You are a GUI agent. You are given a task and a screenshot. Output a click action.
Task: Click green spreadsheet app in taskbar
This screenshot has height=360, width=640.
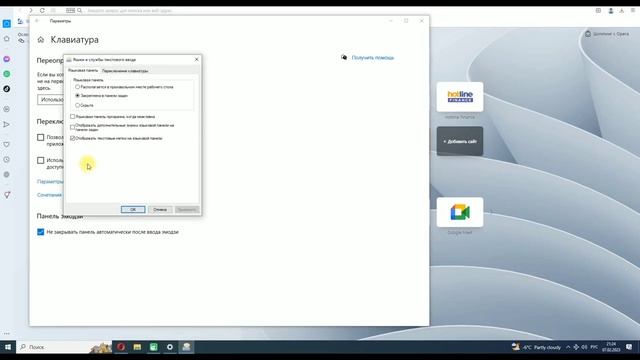coord(153,347)
